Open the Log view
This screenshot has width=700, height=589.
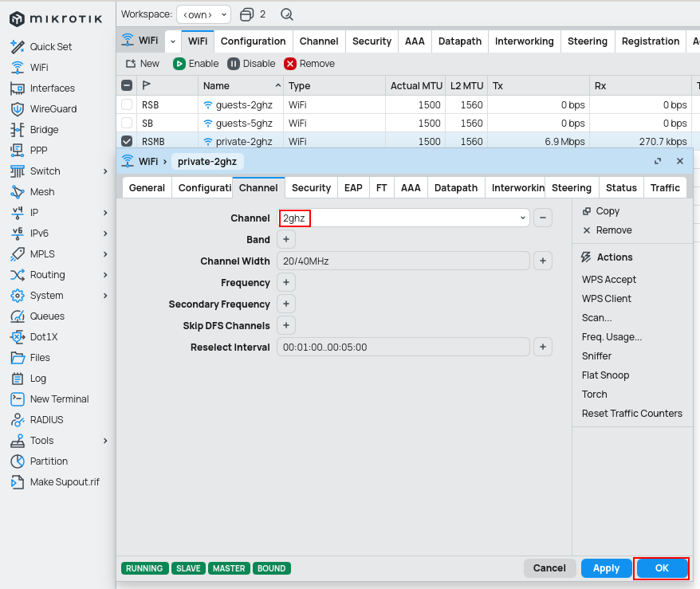(28, 379)
